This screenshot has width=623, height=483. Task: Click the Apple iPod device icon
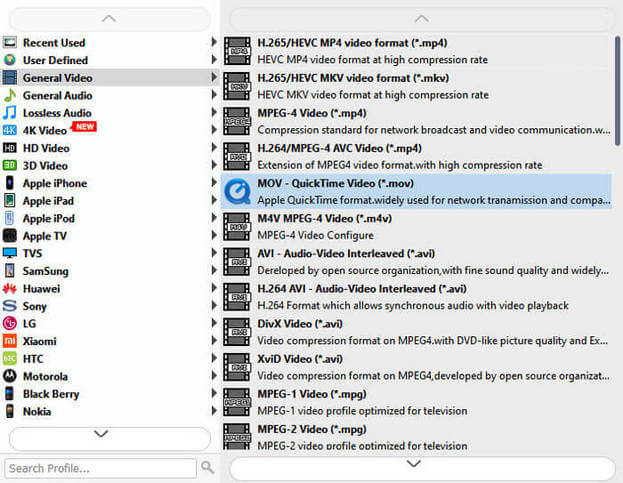10,218
